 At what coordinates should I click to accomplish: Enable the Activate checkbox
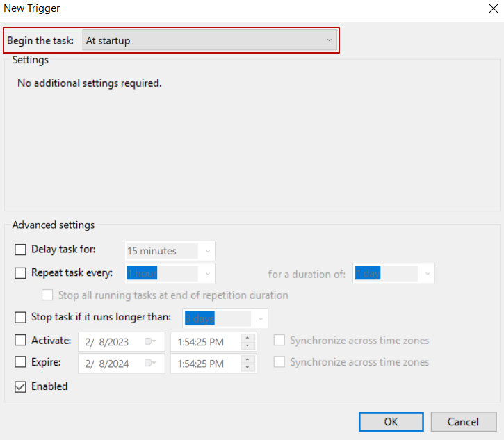click(20, 341)
